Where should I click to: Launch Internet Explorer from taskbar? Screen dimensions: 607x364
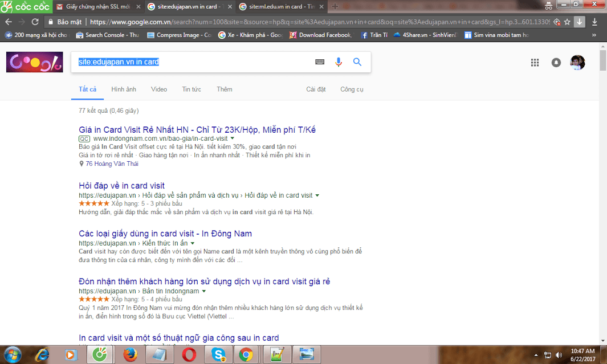42,354
